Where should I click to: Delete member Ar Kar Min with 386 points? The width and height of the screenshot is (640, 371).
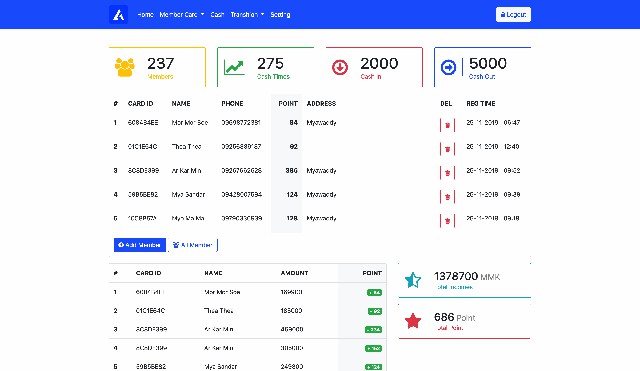pyautogui.click(x=447, y=173)
